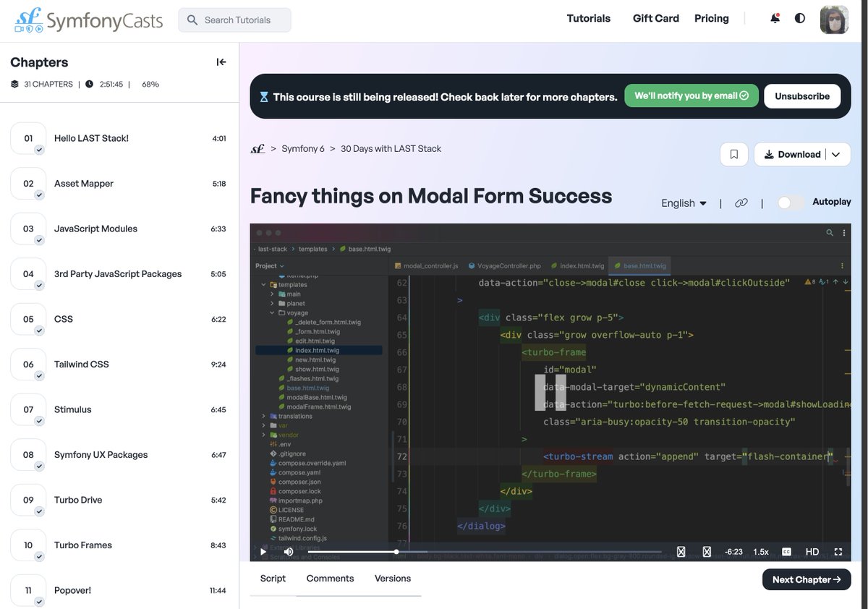Open chapter 08 Symfony UX Packages
Image resolution: width=868 pixels, height=609 pixels.
click(x=119, y=455)
